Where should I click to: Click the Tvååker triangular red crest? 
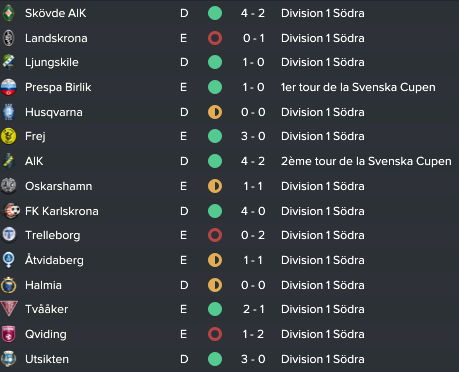point(9,309)
